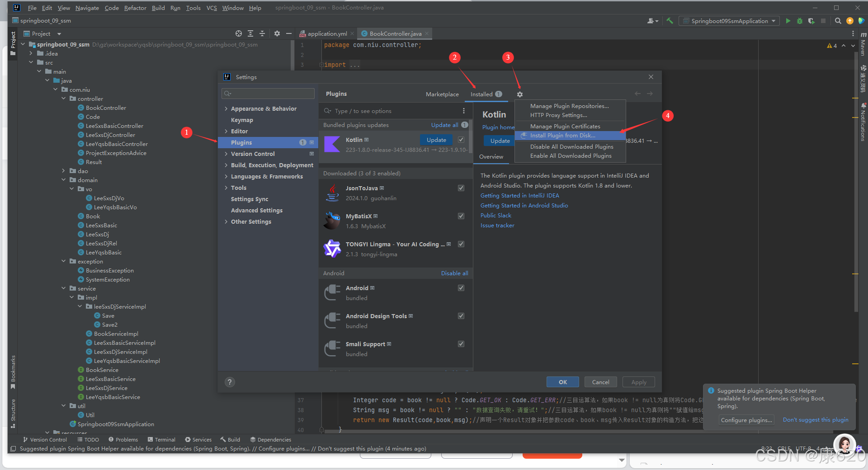The image size is (868, 470).
Task: Disable the JsonToJava plugin checkbox
Action: [461, 188]
